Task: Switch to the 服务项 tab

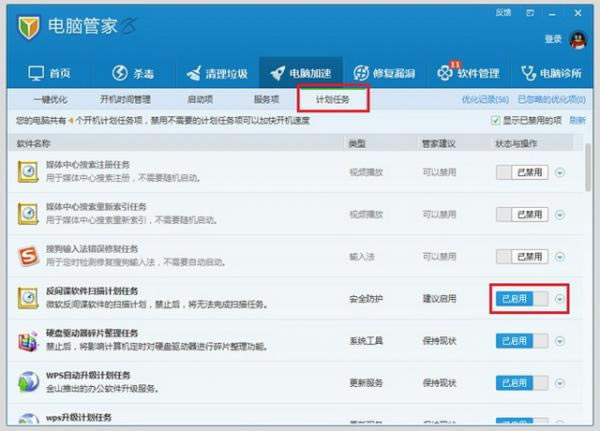Action: tap(266, 99)
